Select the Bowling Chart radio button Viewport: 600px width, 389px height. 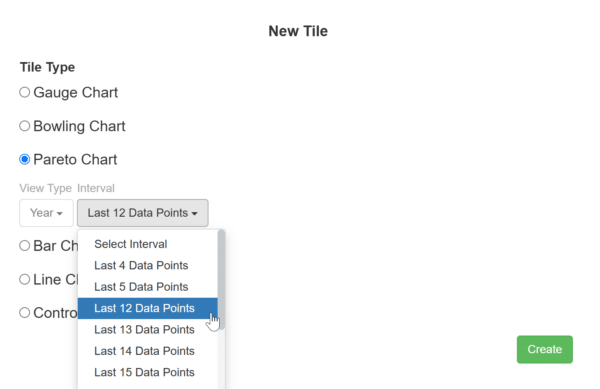click(x=24, y=126)
